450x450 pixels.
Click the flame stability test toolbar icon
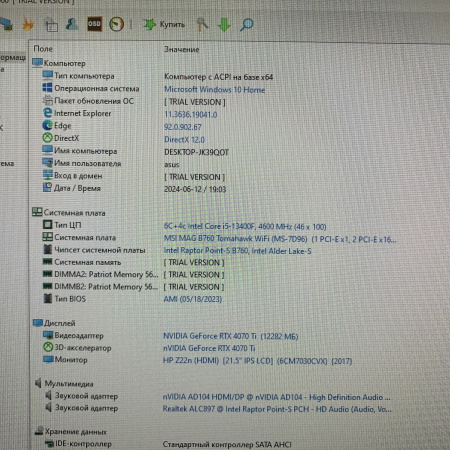pyautogui.click(x=28, y=24)
